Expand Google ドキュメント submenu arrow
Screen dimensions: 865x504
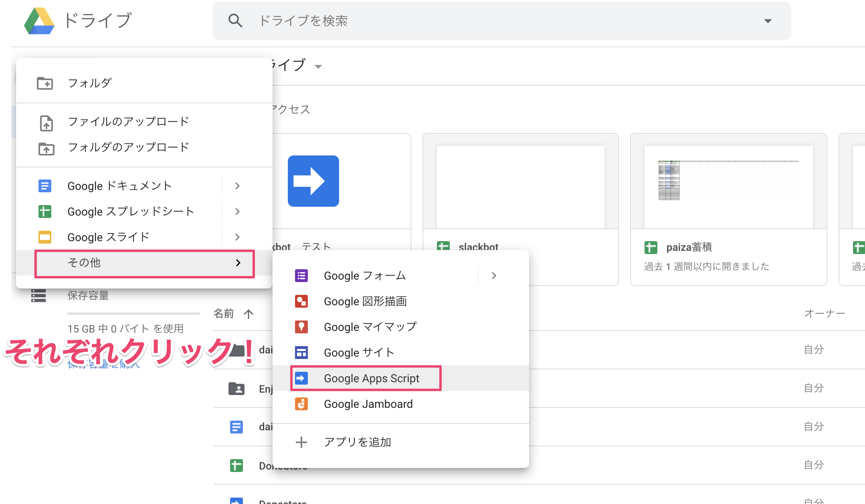pyautogui.click(x=237, y=186)
